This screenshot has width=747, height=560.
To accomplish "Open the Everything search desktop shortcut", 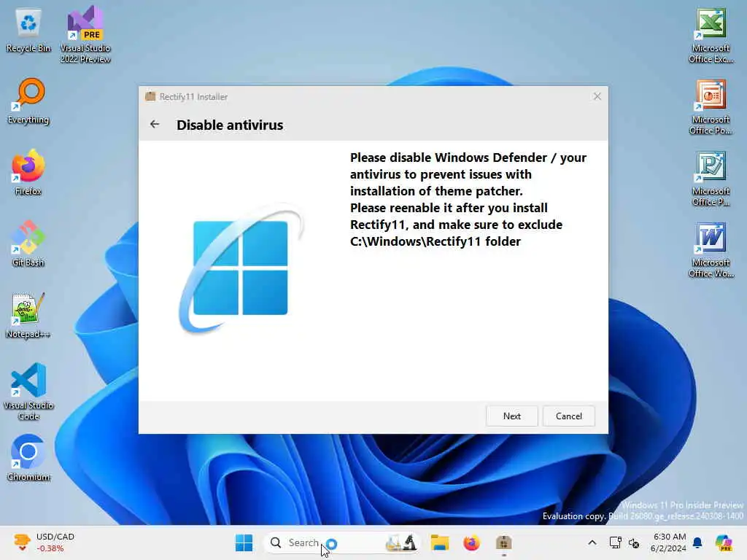I will 28,101.
